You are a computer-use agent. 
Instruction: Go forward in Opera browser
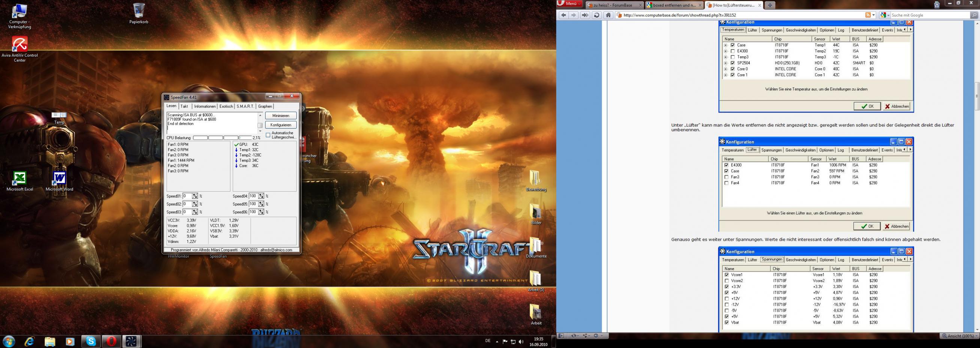[x=574, y=15]
